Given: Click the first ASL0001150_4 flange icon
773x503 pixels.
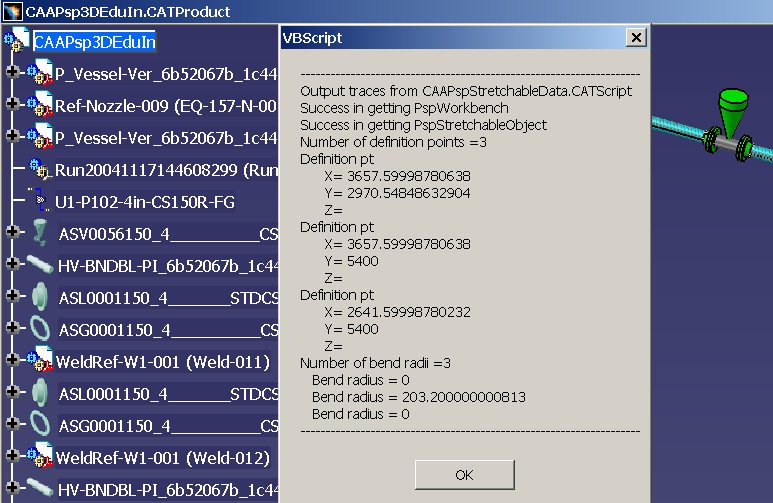Looking at the screenshot, I should click(x=40, y=297).
